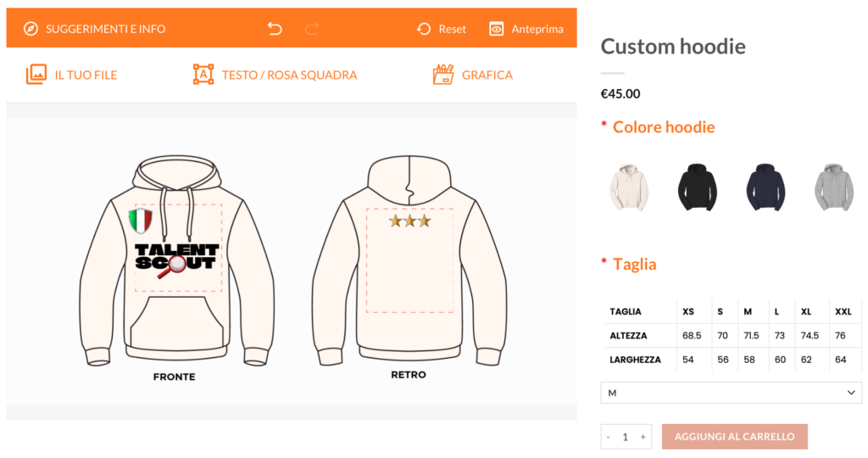Expand the size dropdown showing M
Viewport: 868px width, 458px height.
tap(732, 393)
